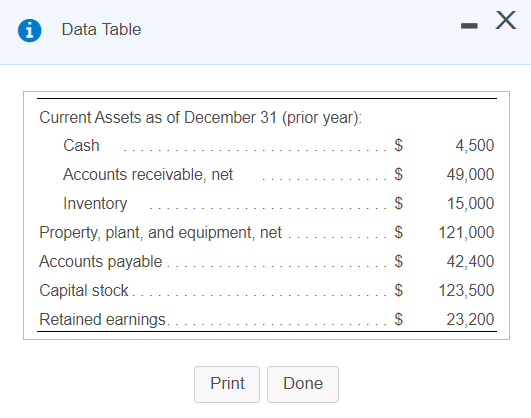Click the 123,500 value
This screenshot has width=531, height=418.
tap(466, 291)
